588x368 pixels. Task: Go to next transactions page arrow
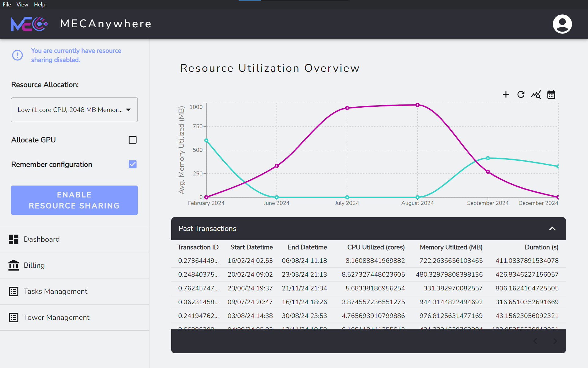click(555, 341)
